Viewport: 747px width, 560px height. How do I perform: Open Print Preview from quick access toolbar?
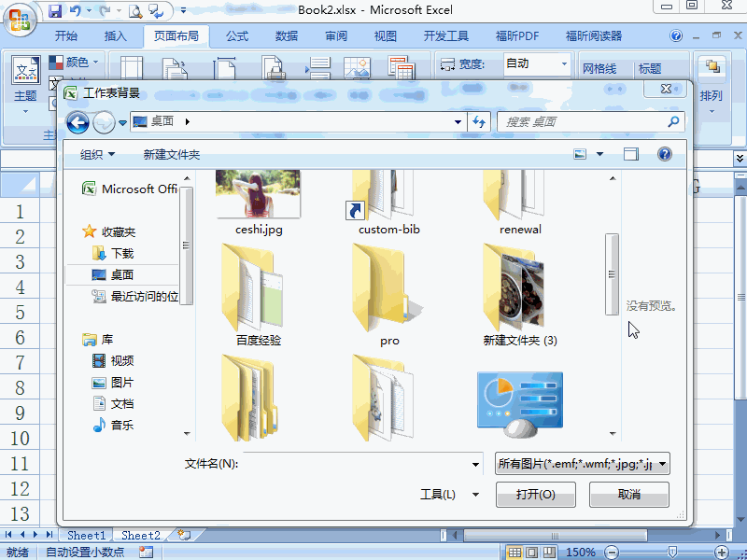point(135,10)
